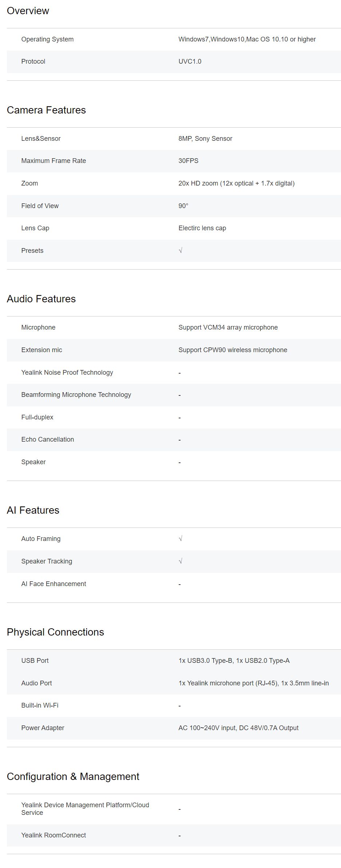Click the AI Features heading

pos(33,510)
